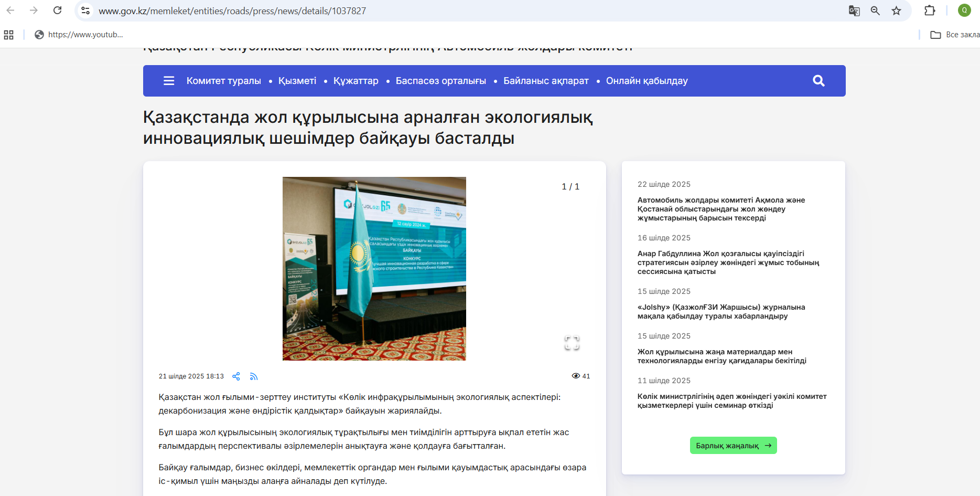Open site information icon in the address bar
This screenshot has width=980, height=496.
tap(85, 10)
